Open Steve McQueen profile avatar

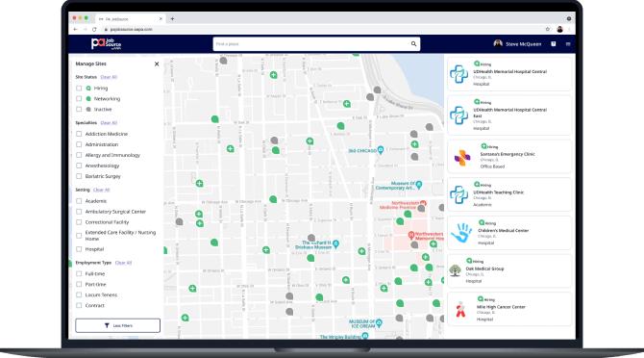point(498,44)
